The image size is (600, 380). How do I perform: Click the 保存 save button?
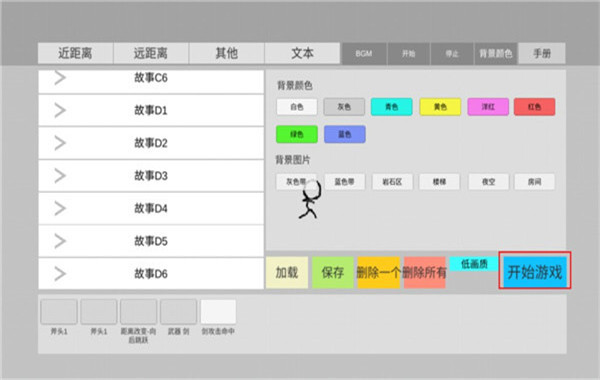click(333, 272)
